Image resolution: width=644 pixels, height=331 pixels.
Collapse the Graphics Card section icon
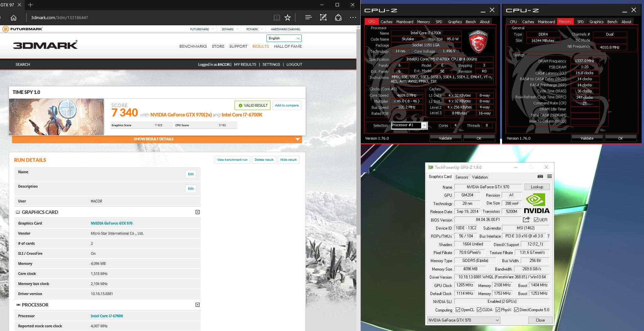coord(197,212)
